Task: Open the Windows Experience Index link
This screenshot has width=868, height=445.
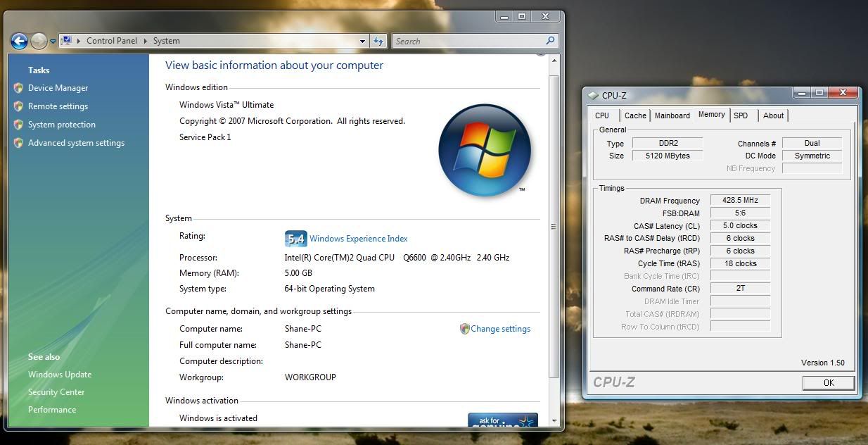Action: coord(358,239)
